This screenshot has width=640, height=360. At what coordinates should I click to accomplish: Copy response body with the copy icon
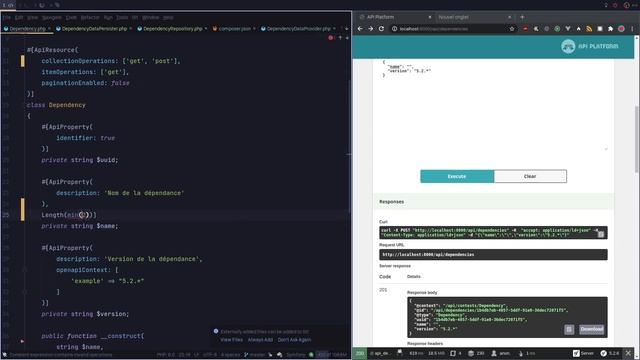pos(569,329)
